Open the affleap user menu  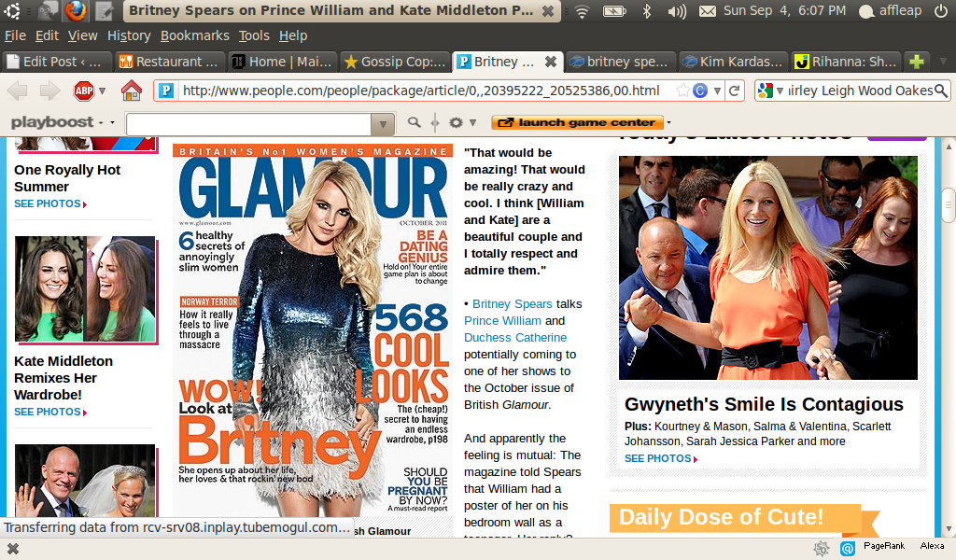click(890, 11)
